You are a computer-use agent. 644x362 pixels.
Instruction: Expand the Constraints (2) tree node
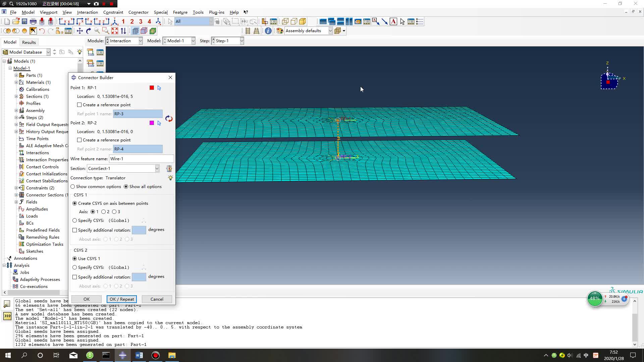click(16, 188)
